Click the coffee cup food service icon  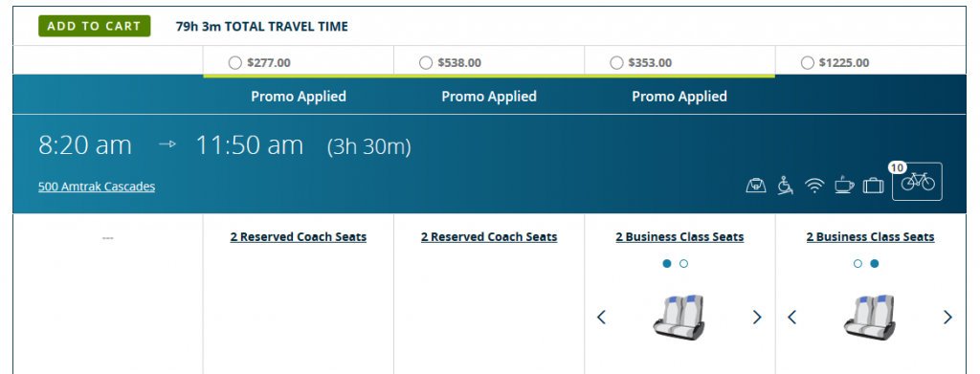click(x=844, y=186)
